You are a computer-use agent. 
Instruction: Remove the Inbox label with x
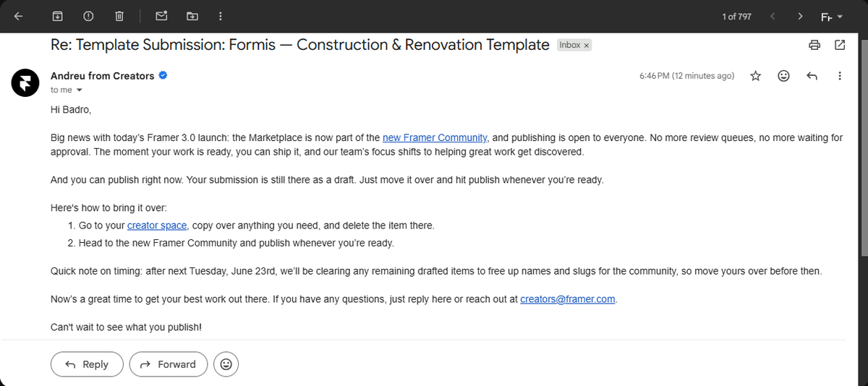587,45
